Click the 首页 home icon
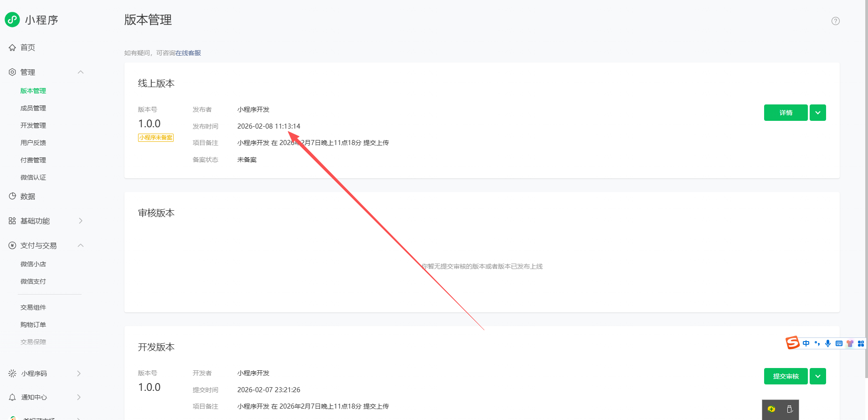868x420 pixels. [x=12, y=47]
